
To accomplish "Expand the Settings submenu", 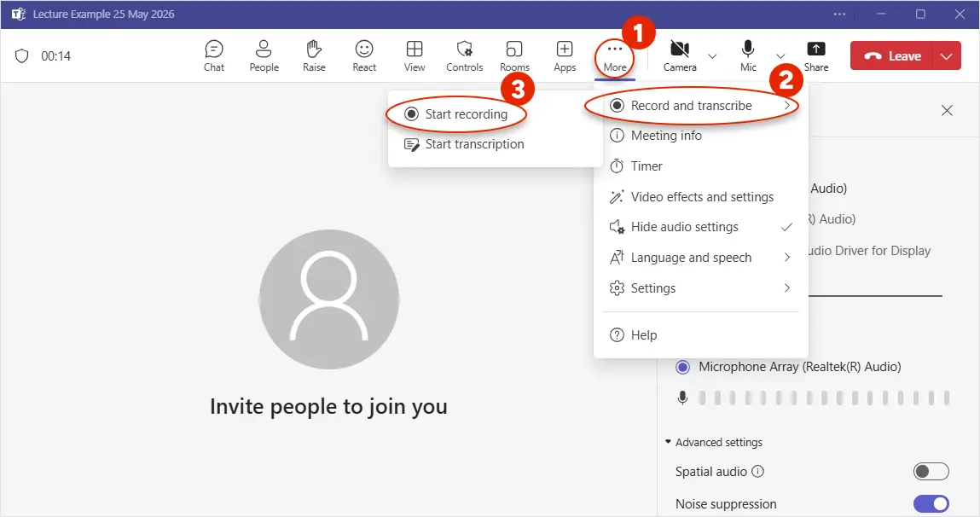I will [700, 288].
